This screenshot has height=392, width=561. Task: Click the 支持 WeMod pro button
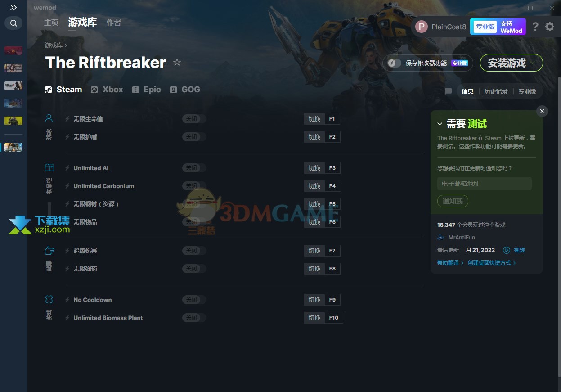(x=498, y=27)
